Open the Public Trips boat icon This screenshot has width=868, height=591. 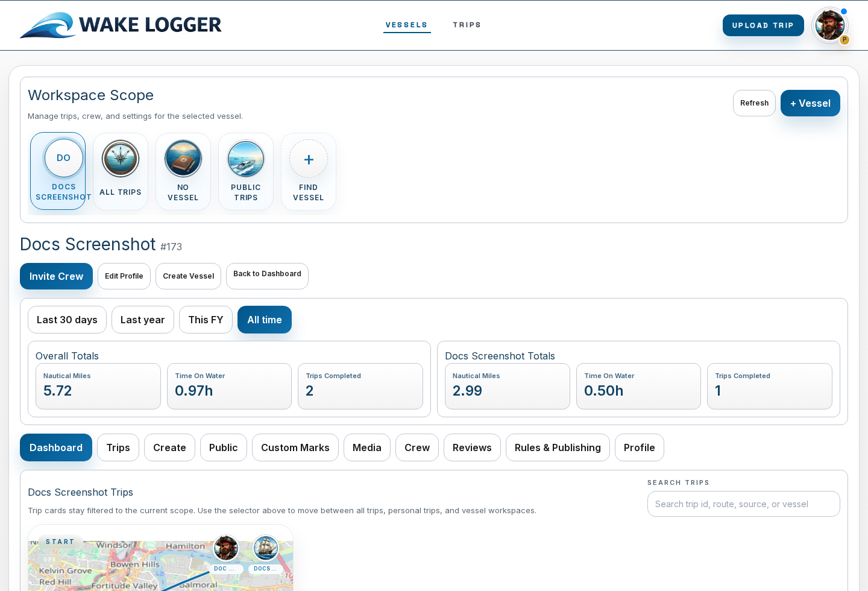tap(246, 159)
